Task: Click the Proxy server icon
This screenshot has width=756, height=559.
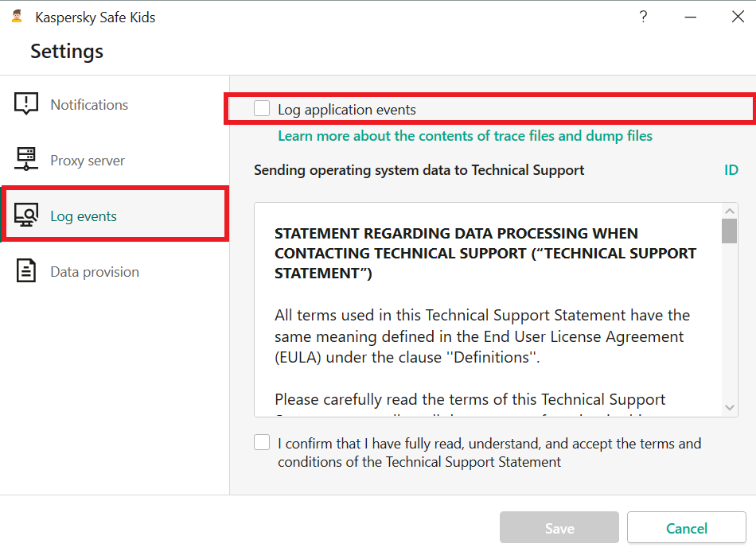Action: click(x=26, y=160)
